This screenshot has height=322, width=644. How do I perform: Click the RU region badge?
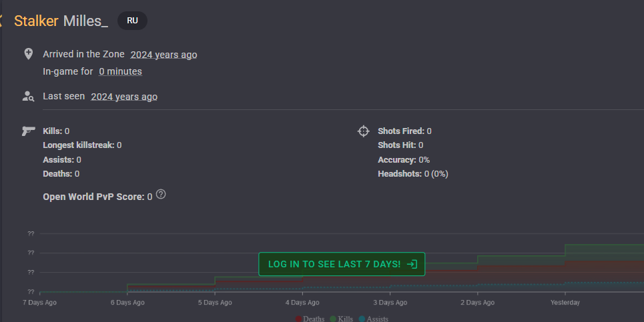pos(132,21)
